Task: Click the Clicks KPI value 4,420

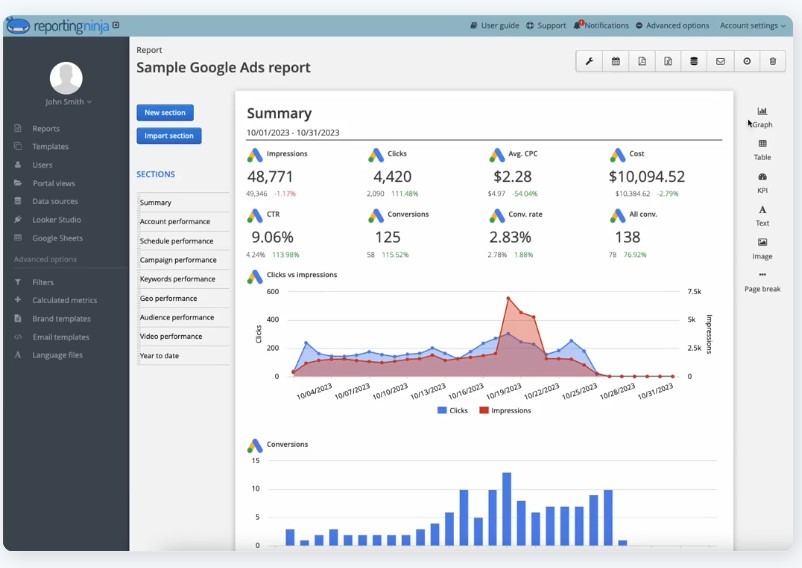Action: click(x=392, y=176)
